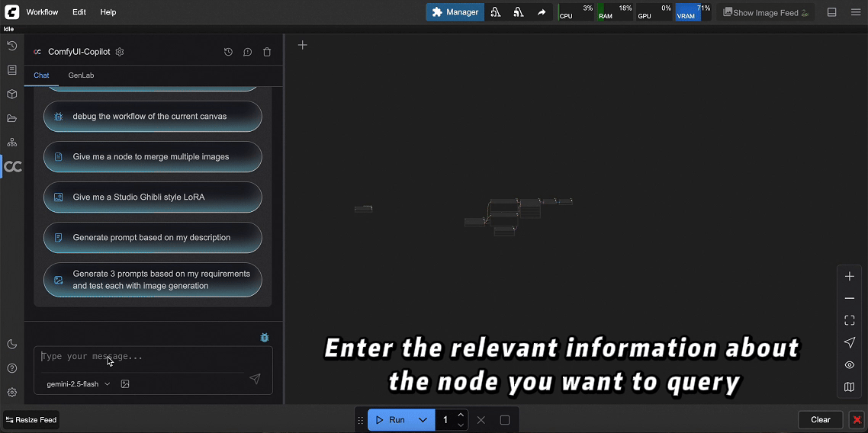
Task: Add a new workflow tab with plus
Action: 302,45
